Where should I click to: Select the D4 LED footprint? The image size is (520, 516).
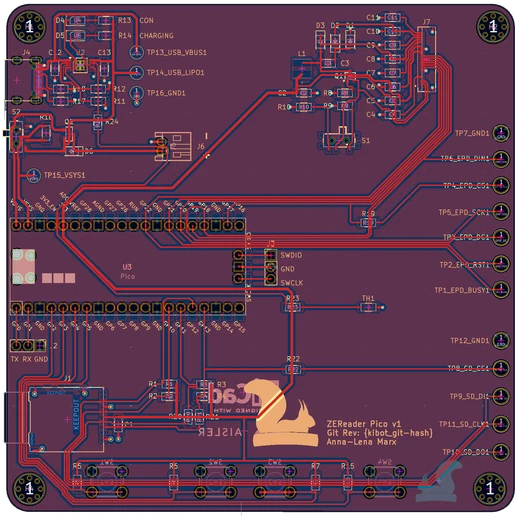tap(75, 21)
